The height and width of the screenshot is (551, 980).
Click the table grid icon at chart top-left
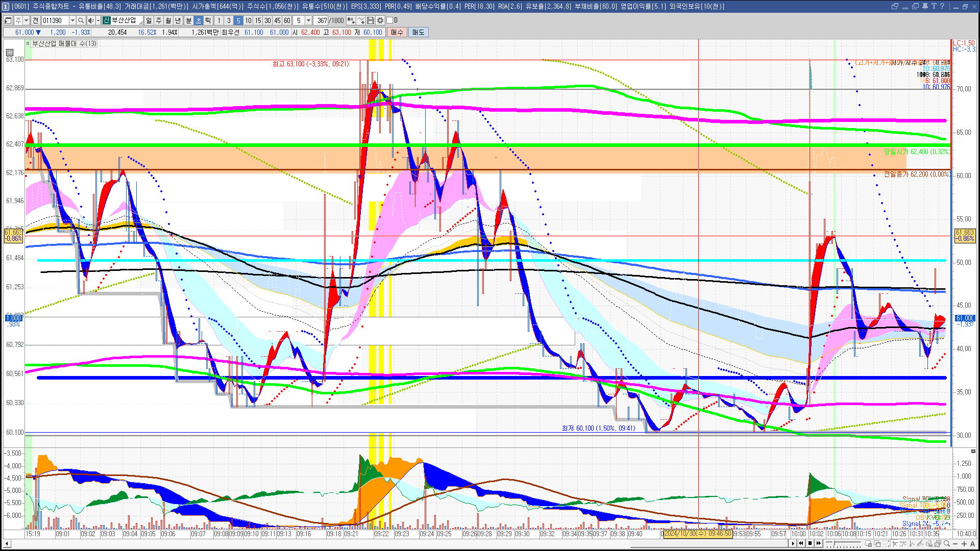pyautogui.click(x=10, y=52)
